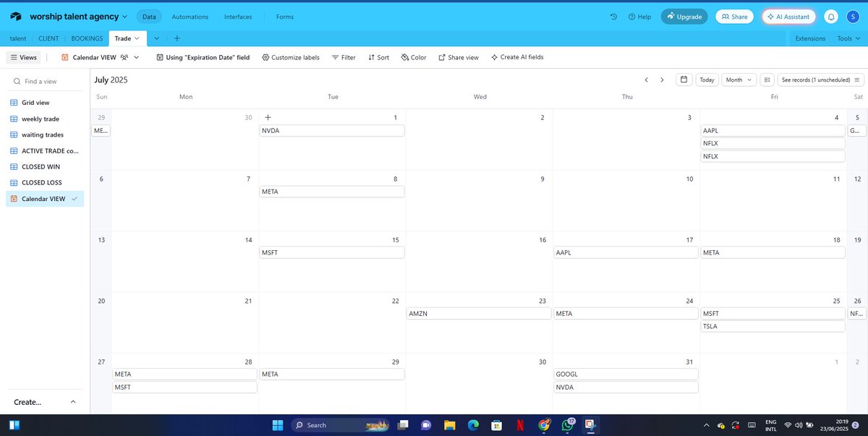Select the CLOSED WIN view
Viewport: 868px width, 436px height.
click(x=45, y=166)
